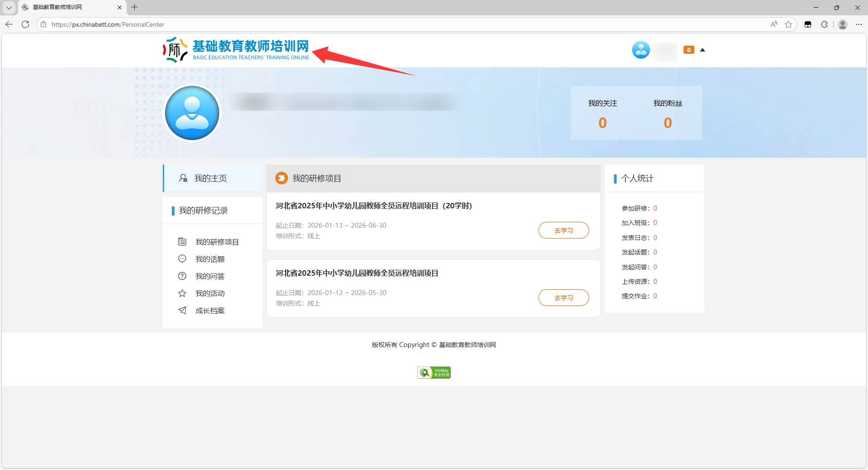Click the site logo in the header
This screenshot has height=470, width=868.
pos(236,50)
